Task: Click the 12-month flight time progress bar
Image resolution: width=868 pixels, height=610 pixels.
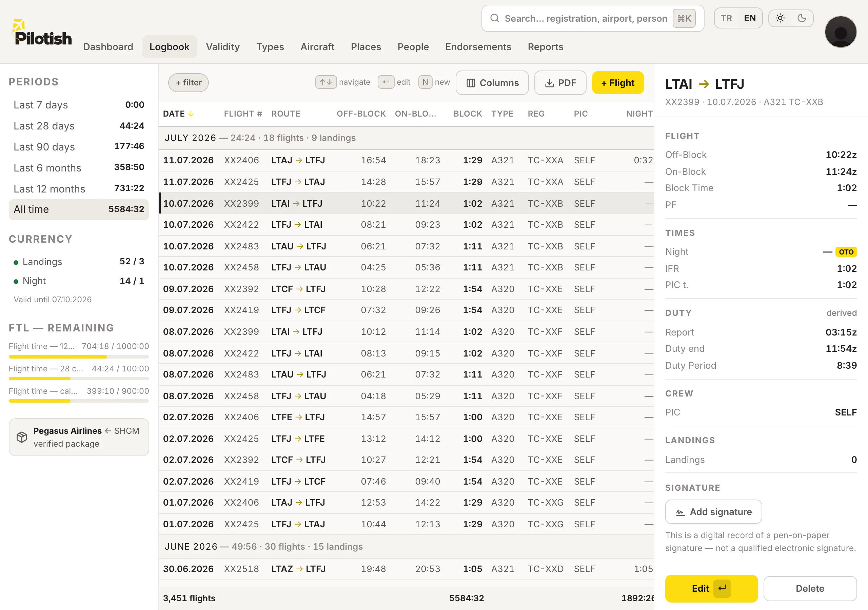Action: coord(79,357)
